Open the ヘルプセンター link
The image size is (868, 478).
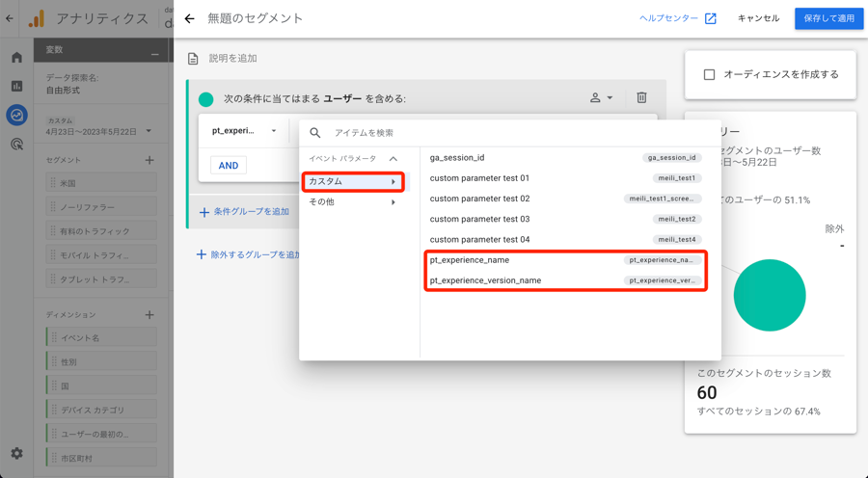tap(677, 18)
